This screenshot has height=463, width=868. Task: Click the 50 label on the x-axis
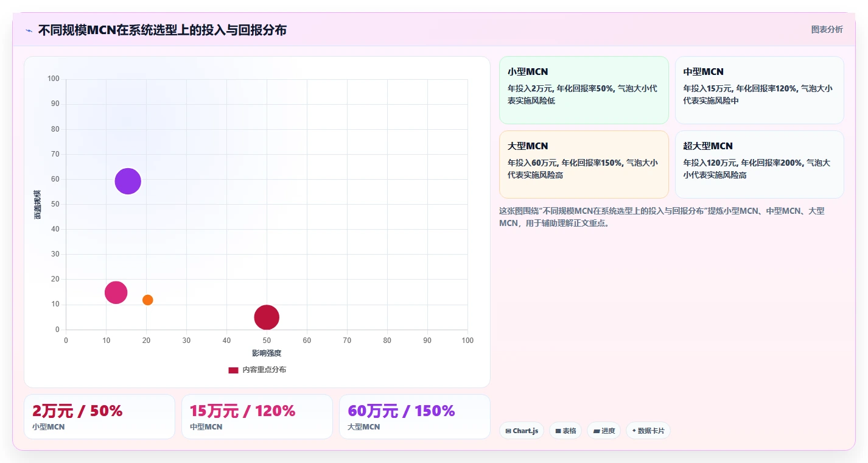pyautogui.click(x=267, y=341)
